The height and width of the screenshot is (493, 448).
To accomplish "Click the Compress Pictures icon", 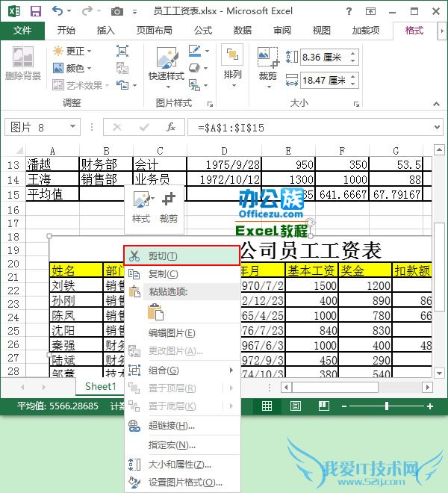I will pyautogui.click(x=122, y=51).
